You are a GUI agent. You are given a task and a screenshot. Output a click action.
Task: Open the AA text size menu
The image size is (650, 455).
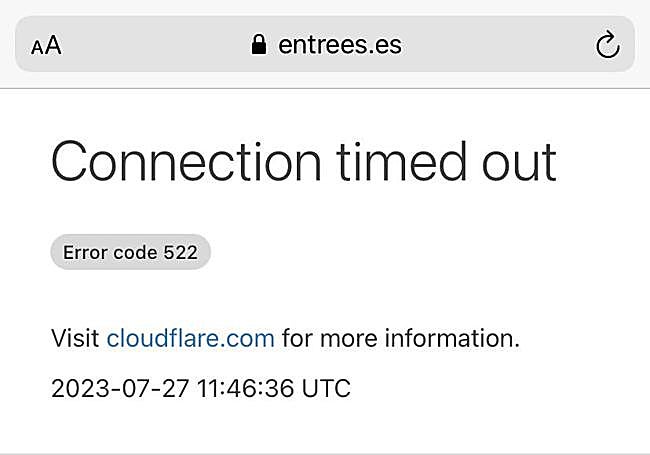46,45
